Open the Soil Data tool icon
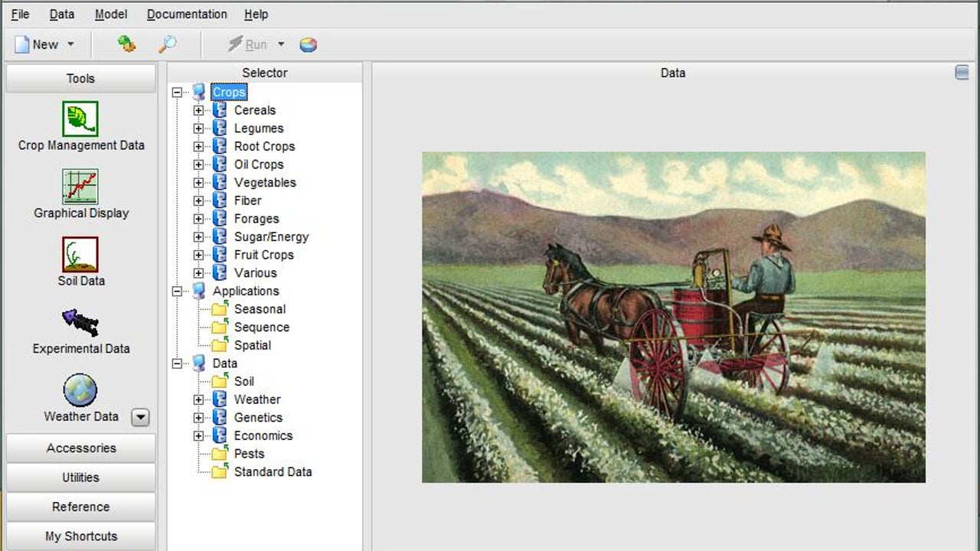This screenshot has height=551, width=980. coord(80,254)
